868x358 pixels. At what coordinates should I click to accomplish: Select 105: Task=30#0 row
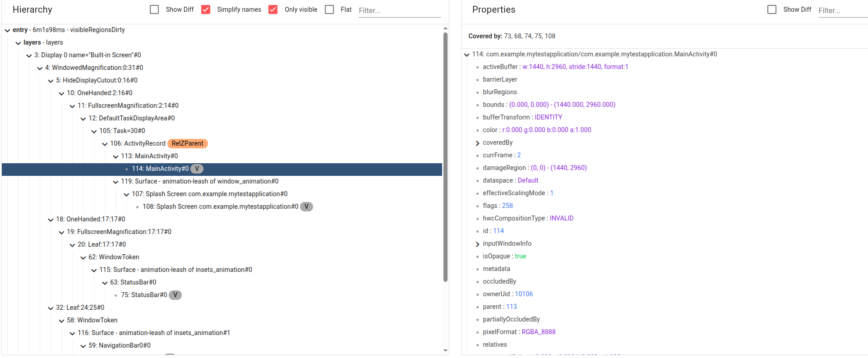[x=222, y=131]
